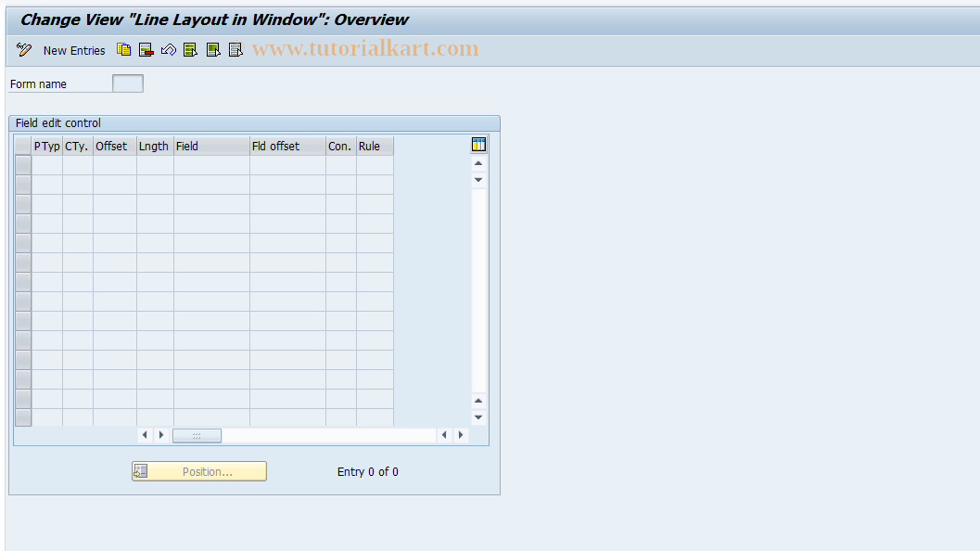Select the Lngth column header
The height and width of the screenshot is (551, 980).
[x=155, y=147]
